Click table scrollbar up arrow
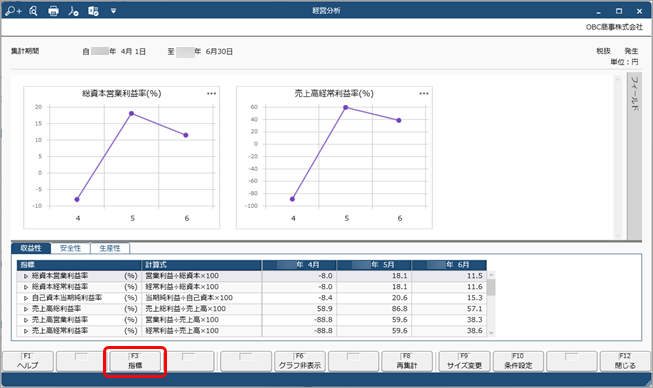653x388 pixels. coord(491,275)
